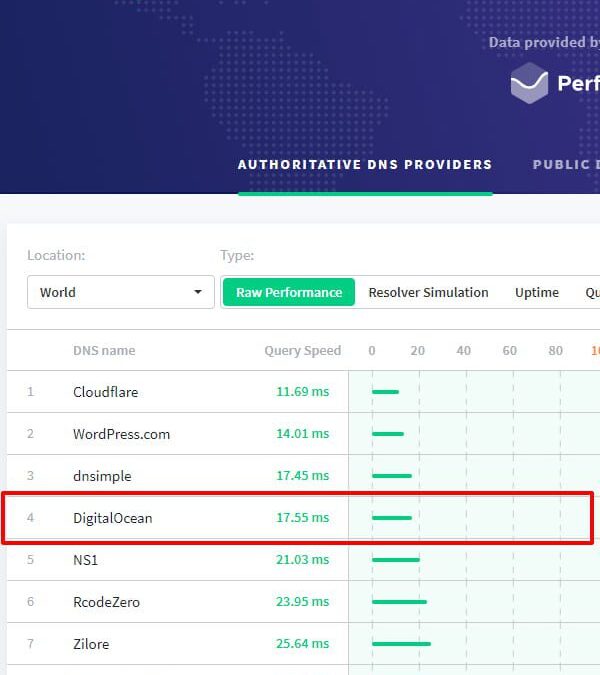This screenshot has width=600, height=675.
Task: Click the Data provided by text
Action: coord(544,42)
